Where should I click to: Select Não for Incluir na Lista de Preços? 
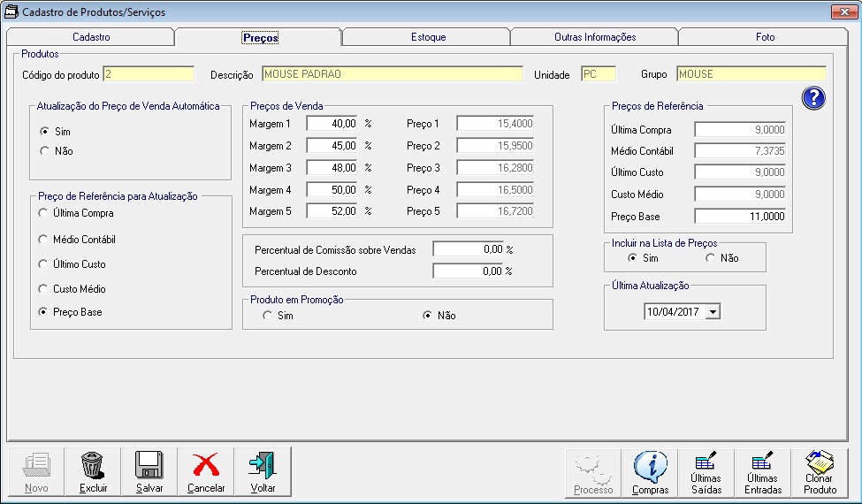(711, 258)
